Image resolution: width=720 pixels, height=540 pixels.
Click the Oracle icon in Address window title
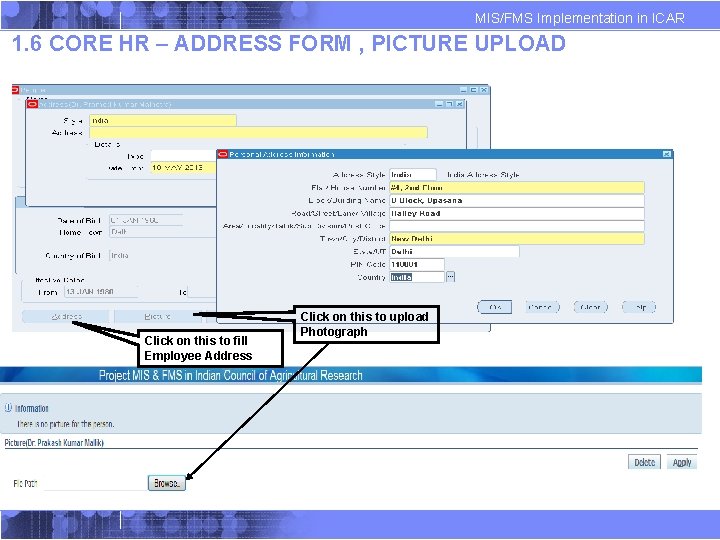pos(32,105)
